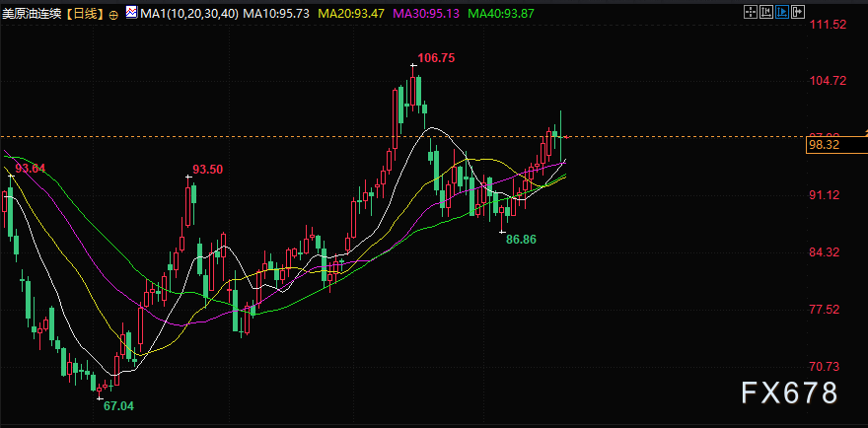Click the blue highlighted axis-with-play-arrow icon
This screenshot has height=428, width=868.
782,12
